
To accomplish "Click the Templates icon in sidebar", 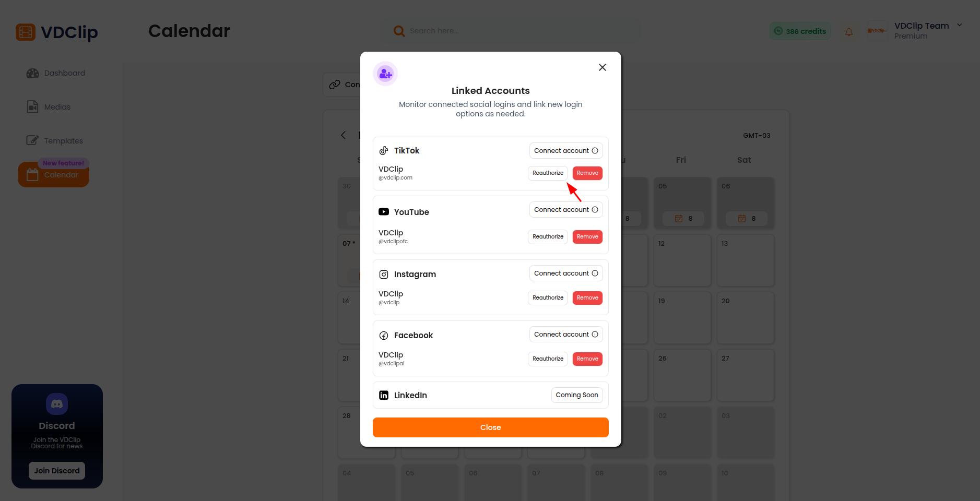I will tap(32, 140).
